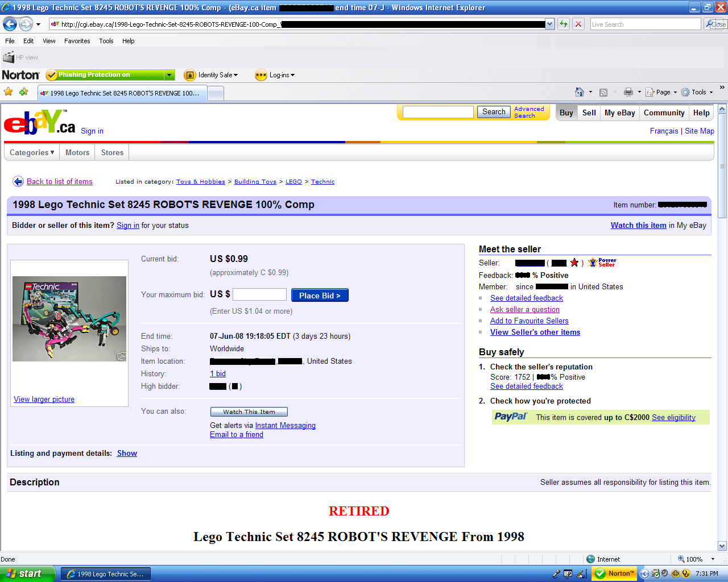Click the Norton logo in the toolbar
Screen dimensions: 728x582
coord(20,75)
